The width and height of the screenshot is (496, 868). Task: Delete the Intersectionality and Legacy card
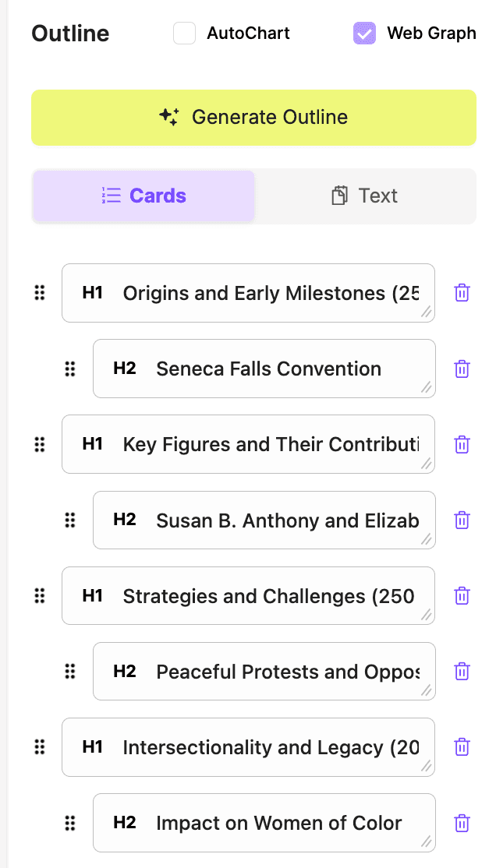click(462, 747)
